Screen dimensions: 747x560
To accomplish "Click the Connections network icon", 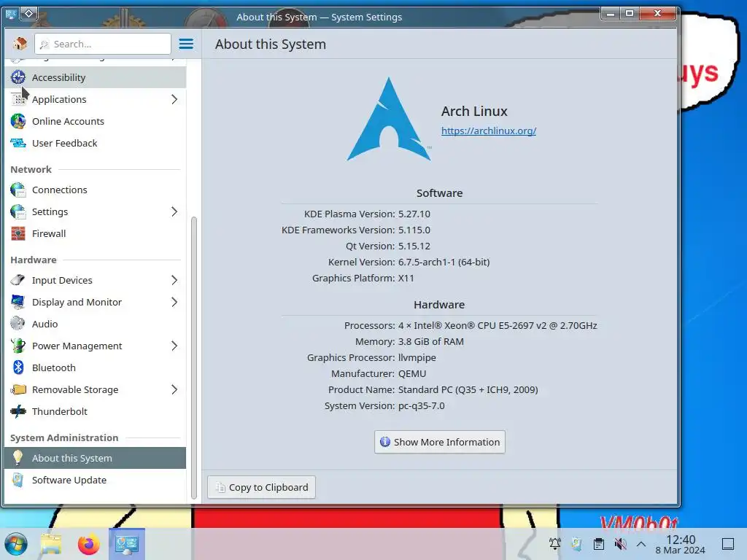I will [x=18, y=190].
